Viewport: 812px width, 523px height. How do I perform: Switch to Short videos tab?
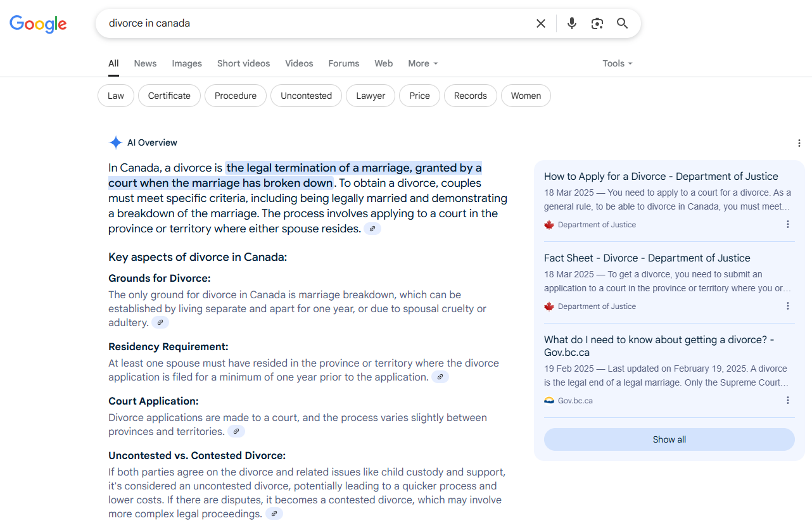point(243,63)
